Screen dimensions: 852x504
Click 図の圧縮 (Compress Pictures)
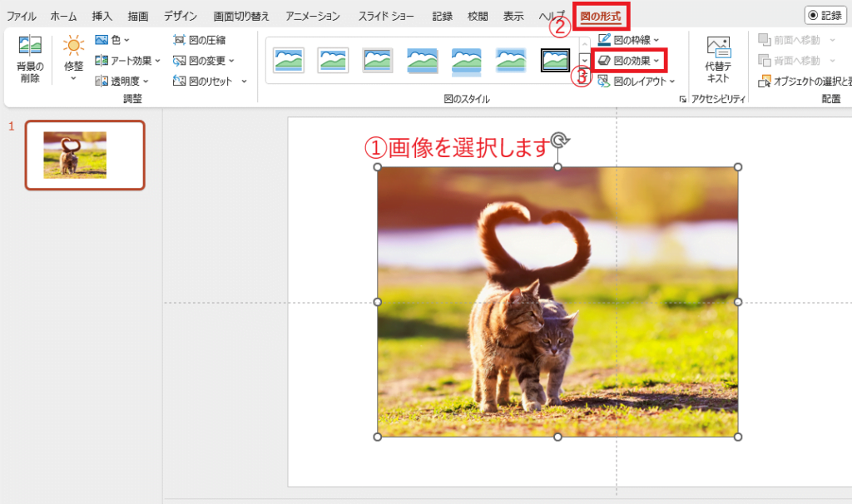coord(199,40)
